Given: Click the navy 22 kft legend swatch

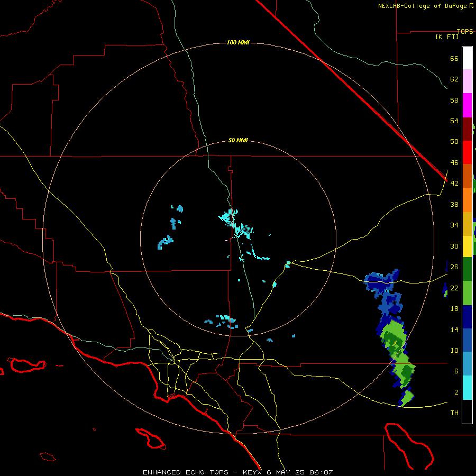Looking at the screenshot, I should pyautogui.click(x=467, y=317).
